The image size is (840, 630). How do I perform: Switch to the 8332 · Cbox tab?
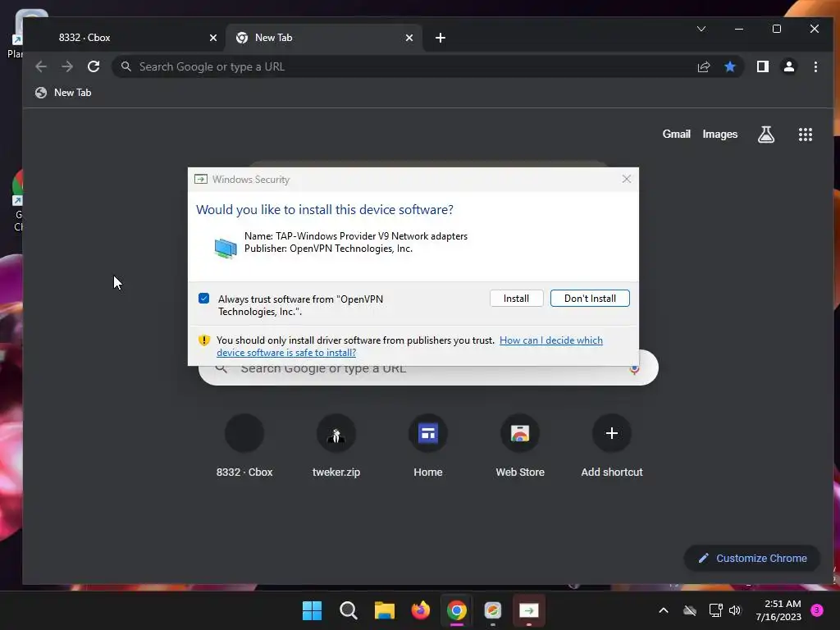coord(125,38)
